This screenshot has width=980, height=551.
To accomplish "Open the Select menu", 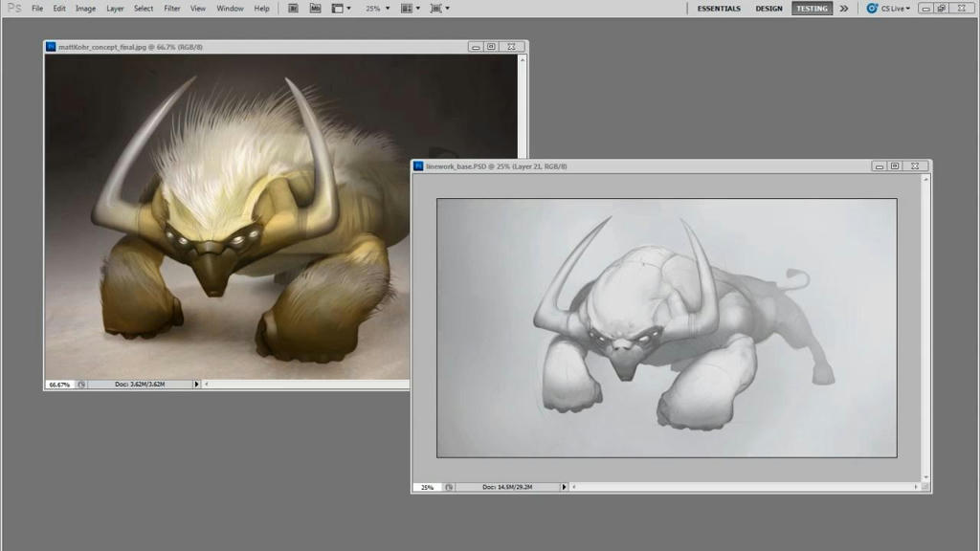I will coord(144,8).
